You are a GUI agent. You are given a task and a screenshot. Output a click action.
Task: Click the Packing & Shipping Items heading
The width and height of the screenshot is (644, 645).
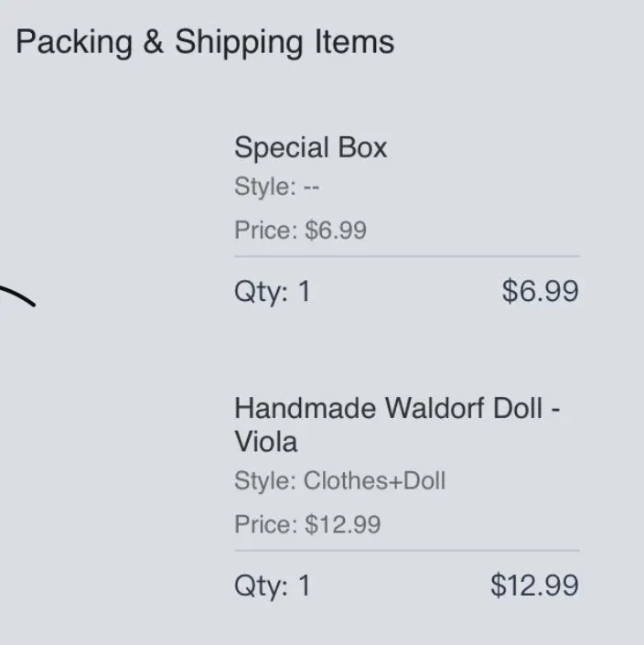click(205, 43)
